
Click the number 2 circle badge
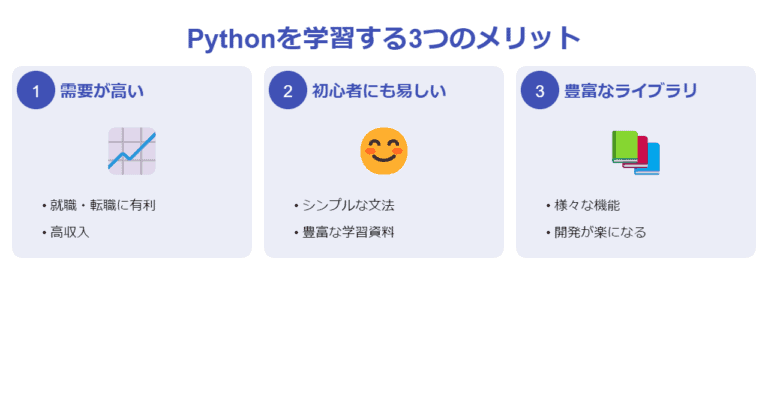tap(288, 90)
